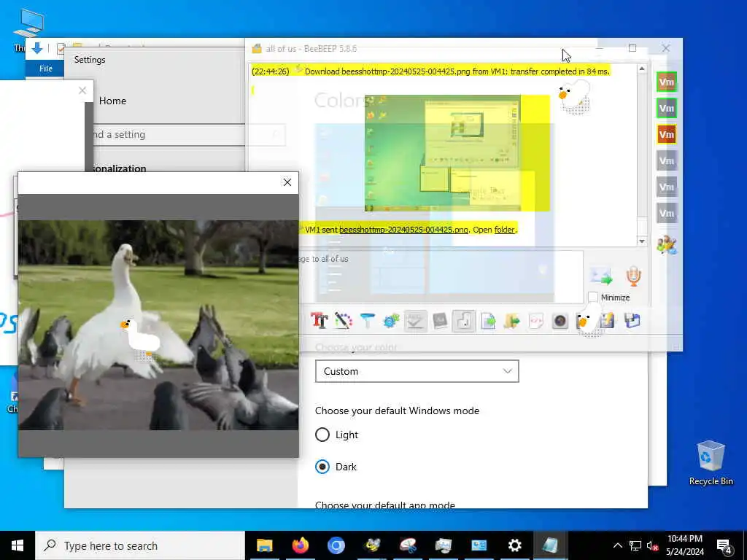Record a voice message with the microphone
Screen dimensions: 747x560
[633, 276]
